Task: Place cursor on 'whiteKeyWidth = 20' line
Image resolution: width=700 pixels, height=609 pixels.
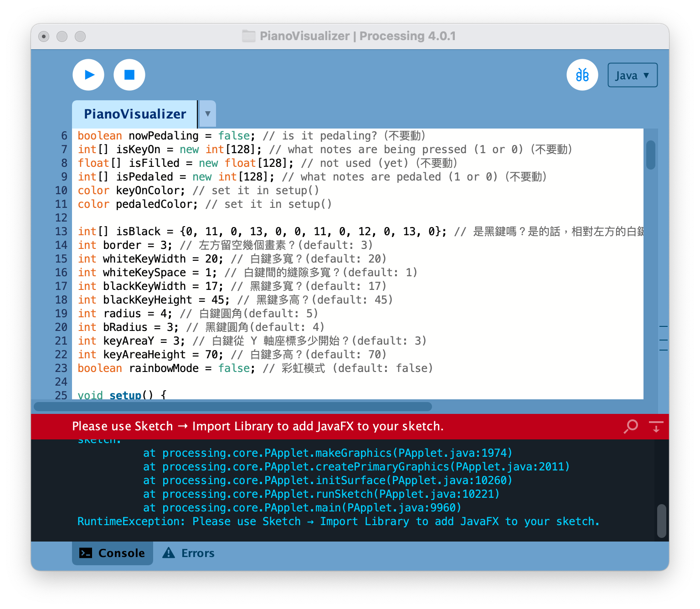Action: click(232, 259)
